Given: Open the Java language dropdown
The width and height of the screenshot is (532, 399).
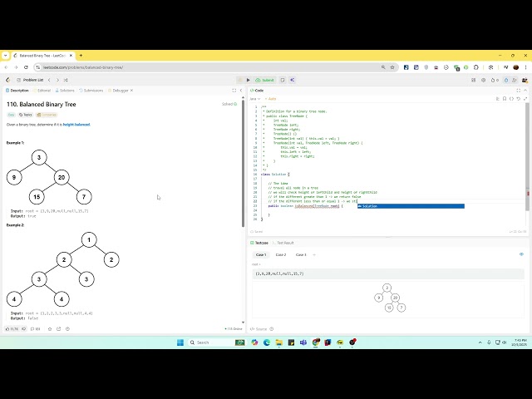Looking at the screenshot, I should point(255,99).
